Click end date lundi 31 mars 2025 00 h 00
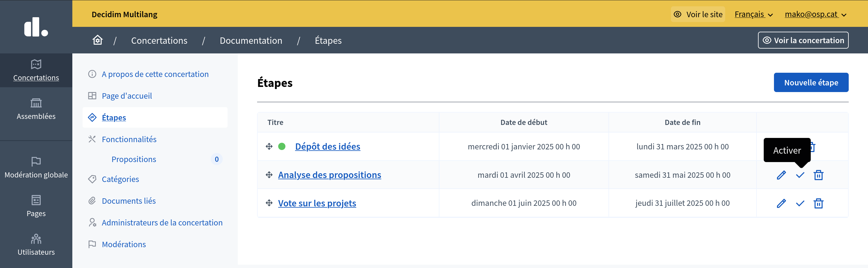This screenshot has width=868, height=268. point(682,146)
